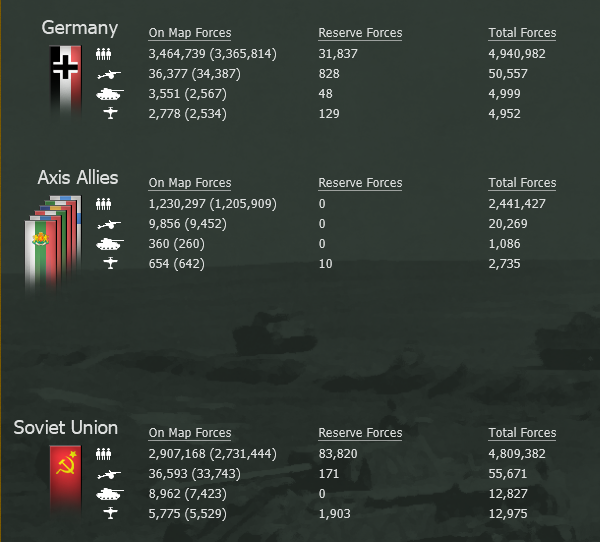This screenshot has height=542, width=600.
Task: Open Axis Allies' Total Forces link
Action: [522, 183]
